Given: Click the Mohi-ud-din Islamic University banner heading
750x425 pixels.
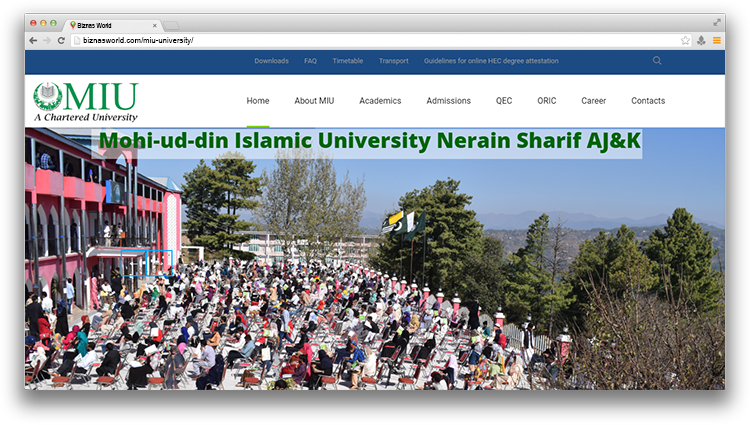Looking at the screenshot, I should coord(369,141).
